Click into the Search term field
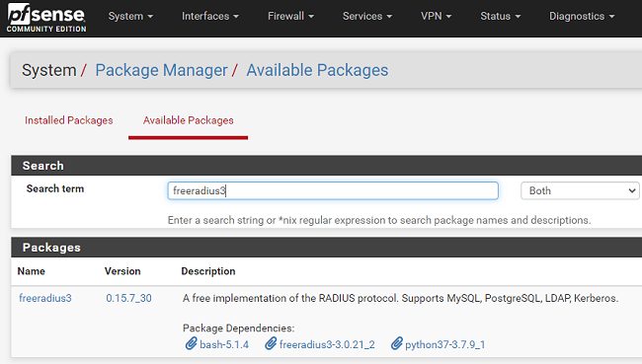Viewport: 642px width, 364px height. 333,190
